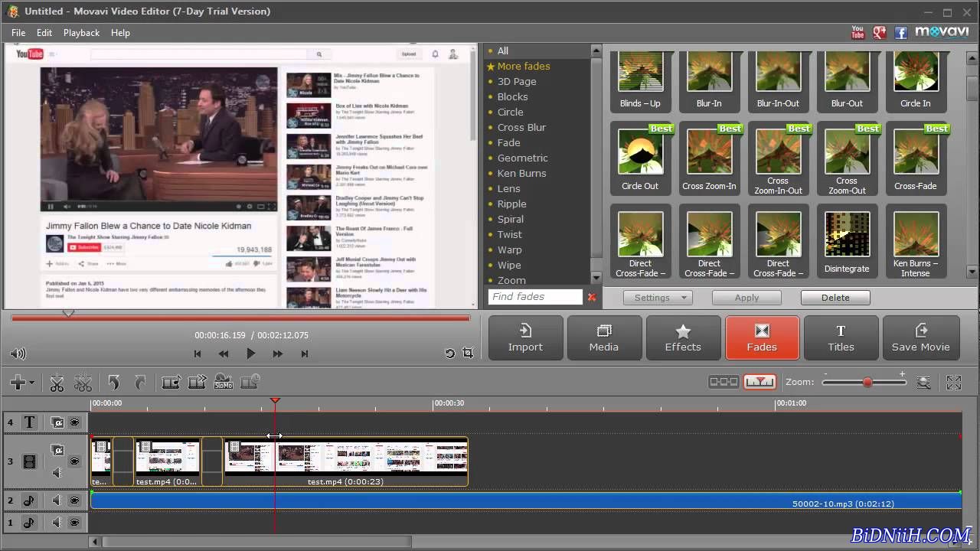This screenshot has height=551, width=980.
Task: Open the SloMo speed tool
Action: click(x=224, y=382)
